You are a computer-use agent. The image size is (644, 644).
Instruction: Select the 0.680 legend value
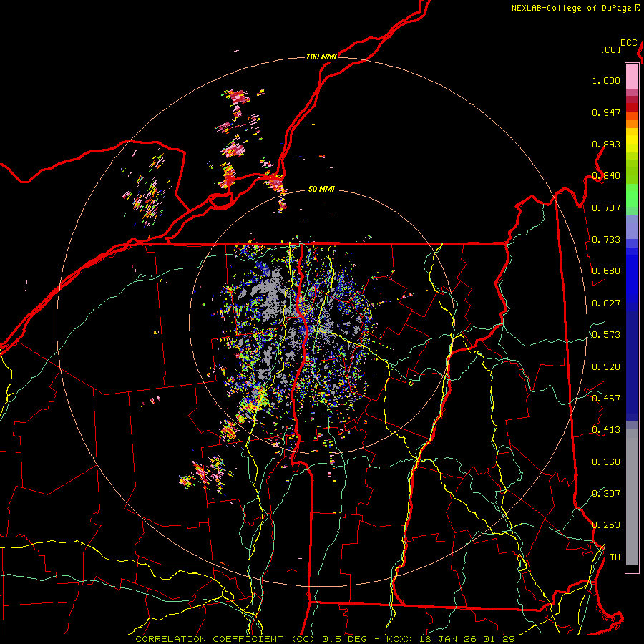(606, 271)
